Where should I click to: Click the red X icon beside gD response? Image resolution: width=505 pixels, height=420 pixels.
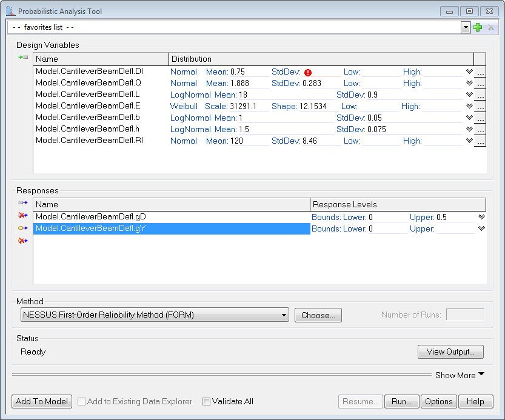click(23, 216)
